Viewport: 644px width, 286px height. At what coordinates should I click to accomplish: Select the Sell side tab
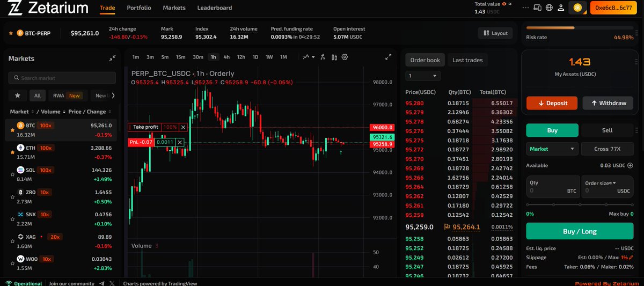tap(607, 130)
